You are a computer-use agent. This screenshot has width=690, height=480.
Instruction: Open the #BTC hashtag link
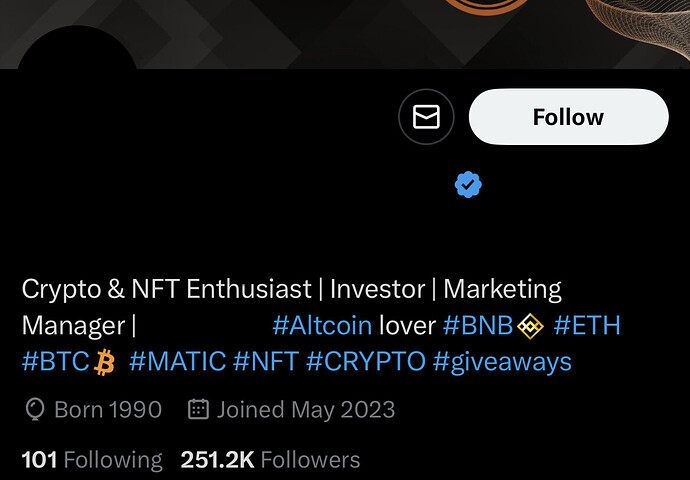pyautogui.click(x=55, y=362)
